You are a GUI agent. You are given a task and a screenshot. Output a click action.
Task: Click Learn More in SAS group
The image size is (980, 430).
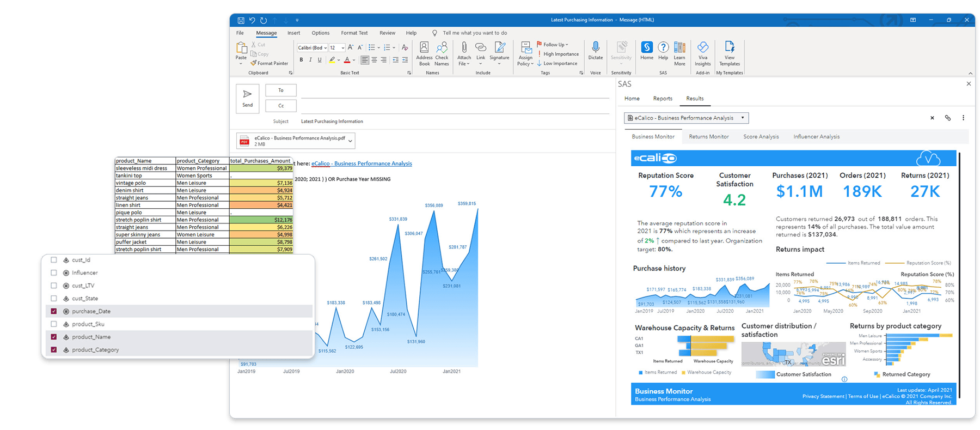point(679,54)
